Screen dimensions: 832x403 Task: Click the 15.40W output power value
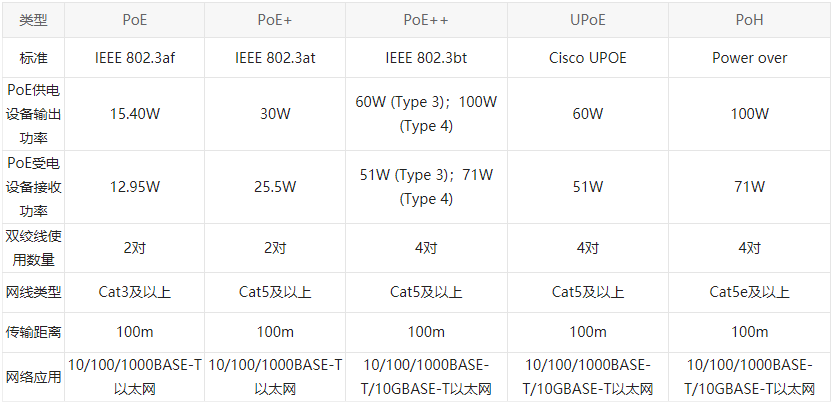coord(135,114)
